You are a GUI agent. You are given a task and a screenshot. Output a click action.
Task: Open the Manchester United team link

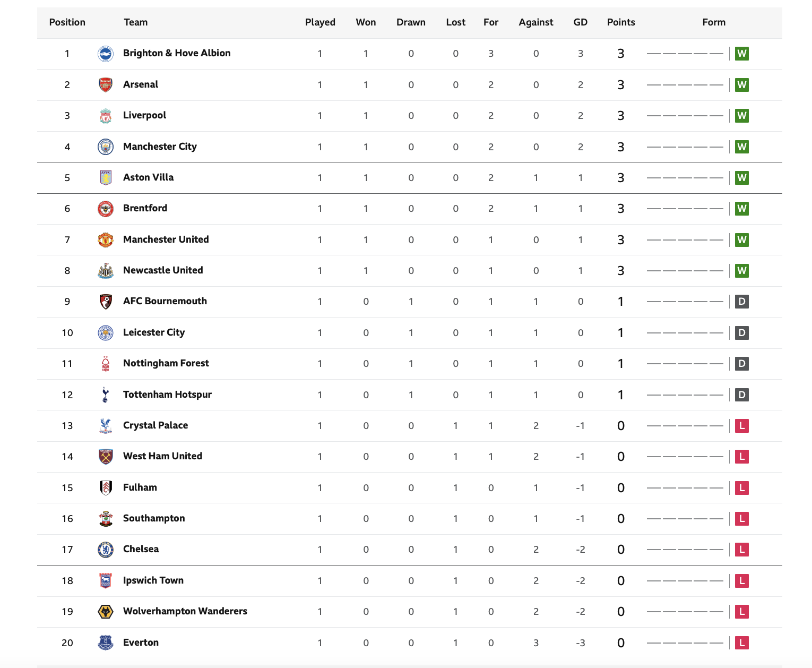point(166,239)
